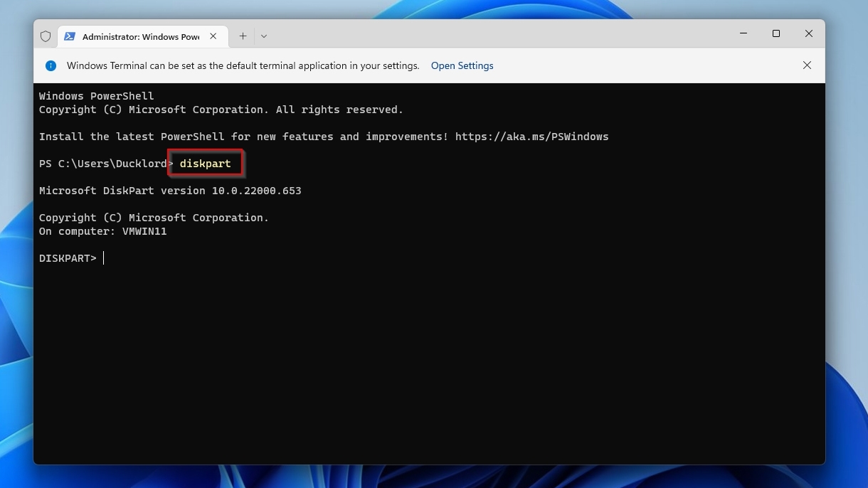Click the shield icon in the title bar
868x488 pixels.
[46, 36]
